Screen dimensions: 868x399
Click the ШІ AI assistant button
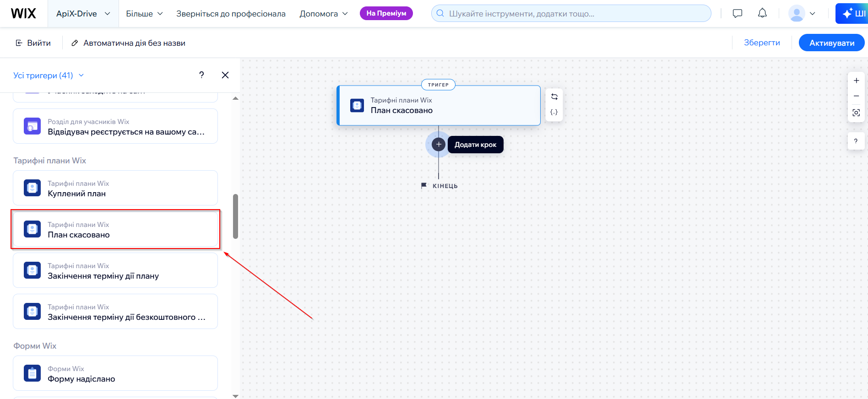(x=853, y=13)
